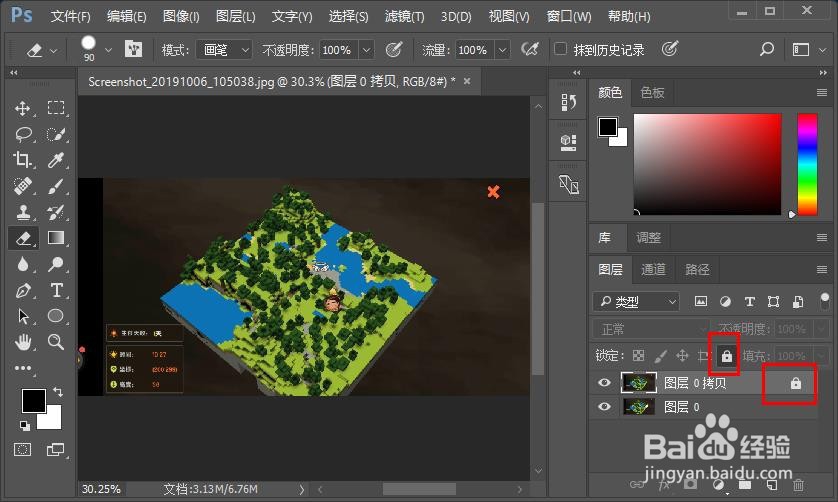Select the Clone Stamp tool
The height and width of the screenshot is (502, 838).
(22, 212)
